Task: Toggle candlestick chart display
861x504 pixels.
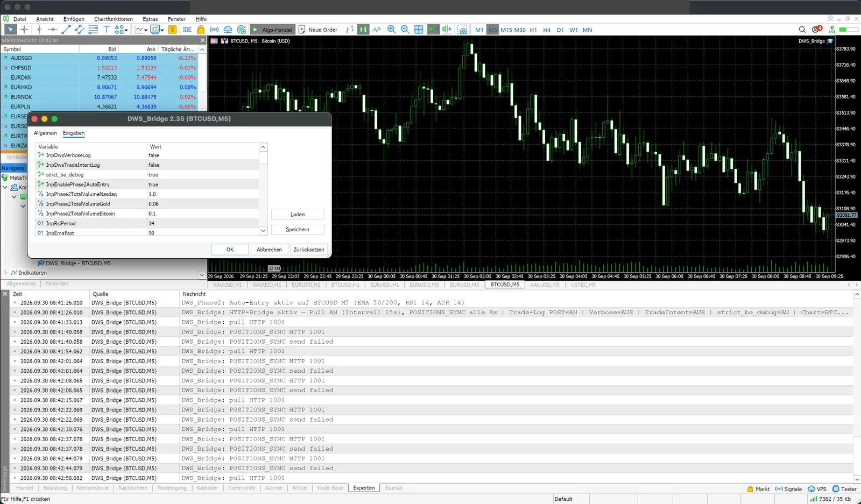Action: point(363,30)
